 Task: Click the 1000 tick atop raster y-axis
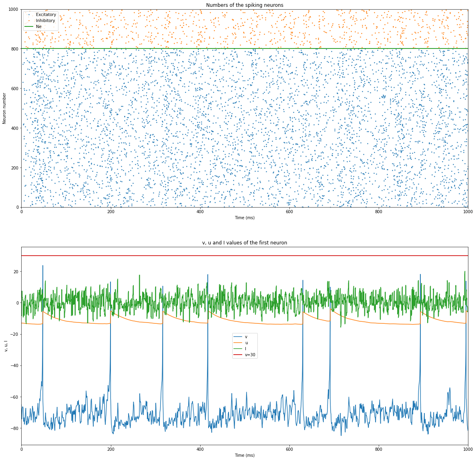coord(13,9)
